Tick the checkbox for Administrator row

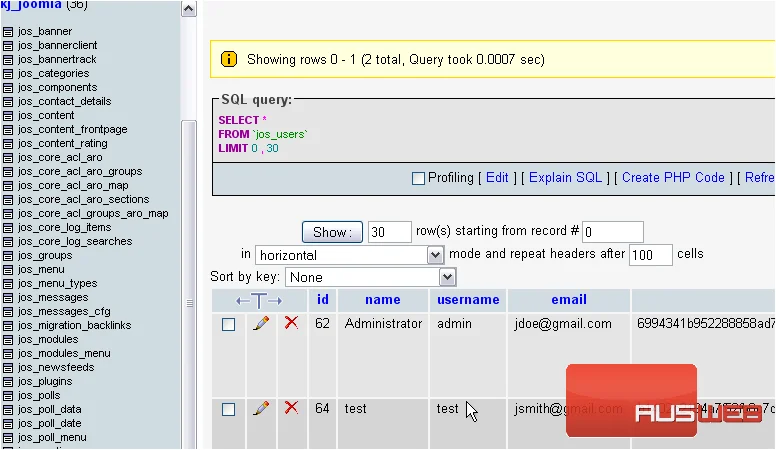(x=228, y=325)
